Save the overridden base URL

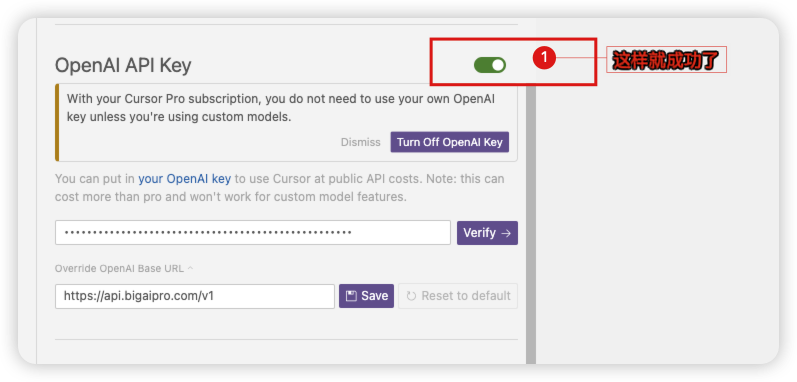tap(366, 296)
